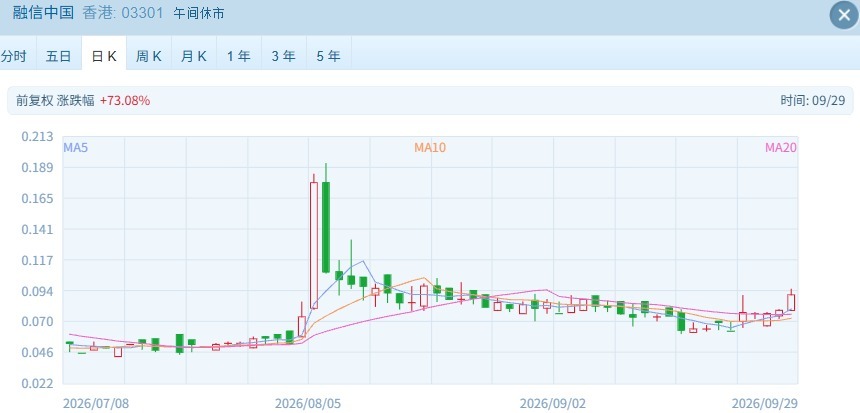Image resolution: width=860 pixels, height=413 pixels.
Task: Close the stock chart popup
Action: coord(844,15)
